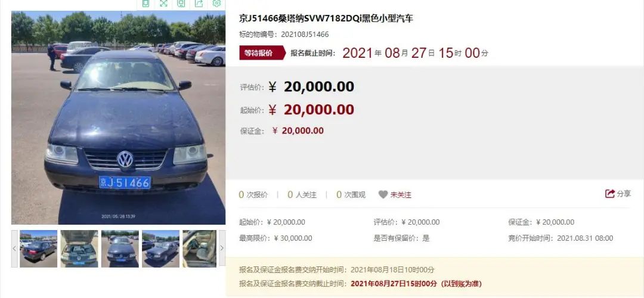Select the side angle car thumbnail
Screen dimensions: 644x298
point(160,249)
